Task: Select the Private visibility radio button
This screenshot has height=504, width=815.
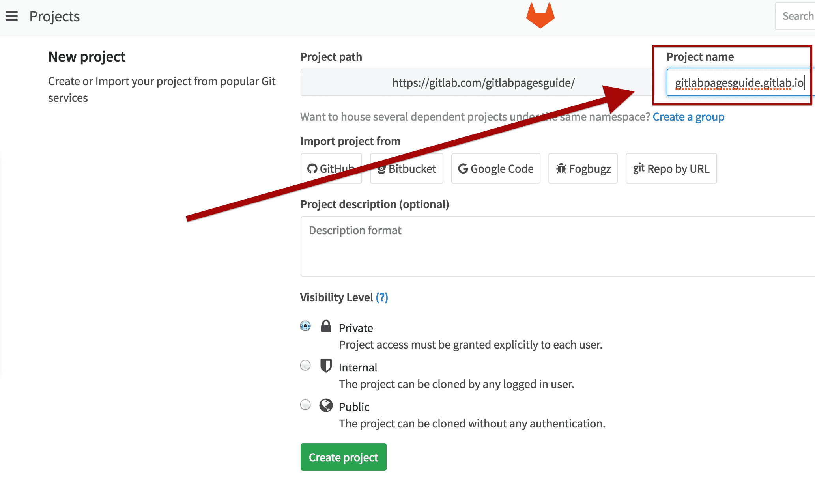Action: point(305,326)
